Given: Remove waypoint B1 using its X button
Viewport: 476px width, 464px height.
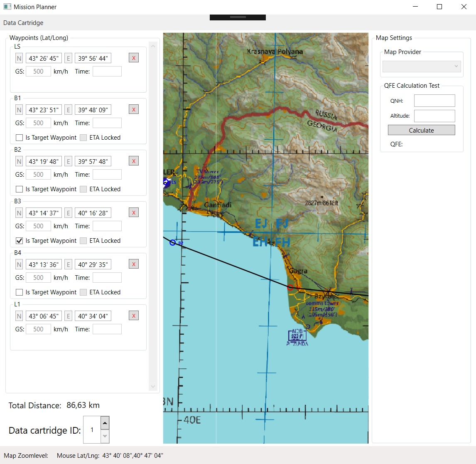Looking at the screenshot, I should (134, 109).
